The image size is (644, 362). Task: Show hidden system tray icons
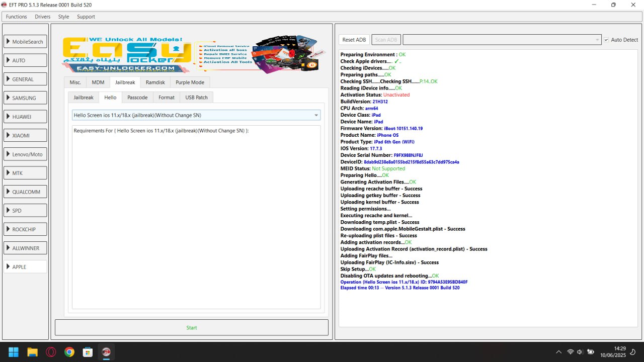558,352
